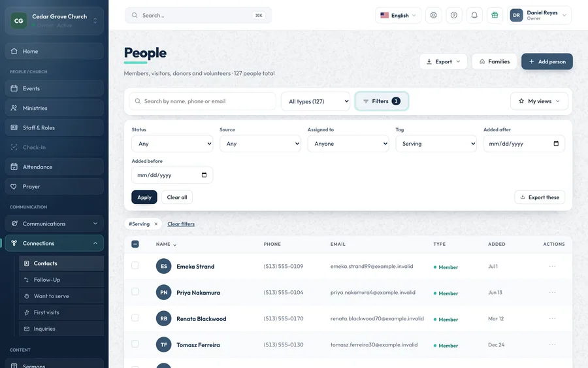Open actions menu for Priya Nakamura
Image resolution: width=588 pixels, height=368 pixels.
552,292
